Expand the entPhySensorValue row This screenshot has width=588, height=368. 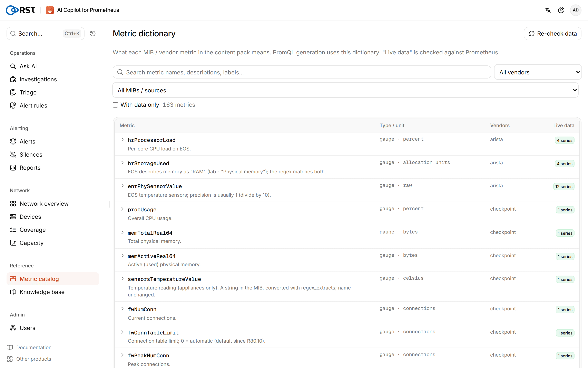click(x=122, y=186)
